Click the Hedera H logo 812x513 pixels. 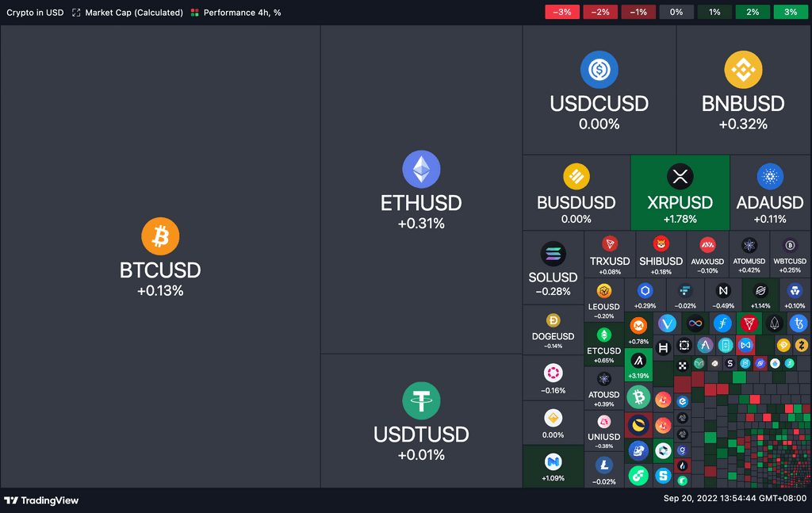click(664, 348)
